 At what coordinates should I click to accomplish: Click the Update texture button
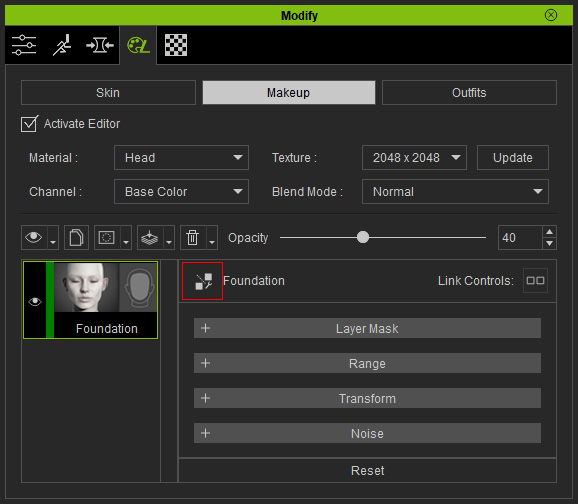click(513, 157)
